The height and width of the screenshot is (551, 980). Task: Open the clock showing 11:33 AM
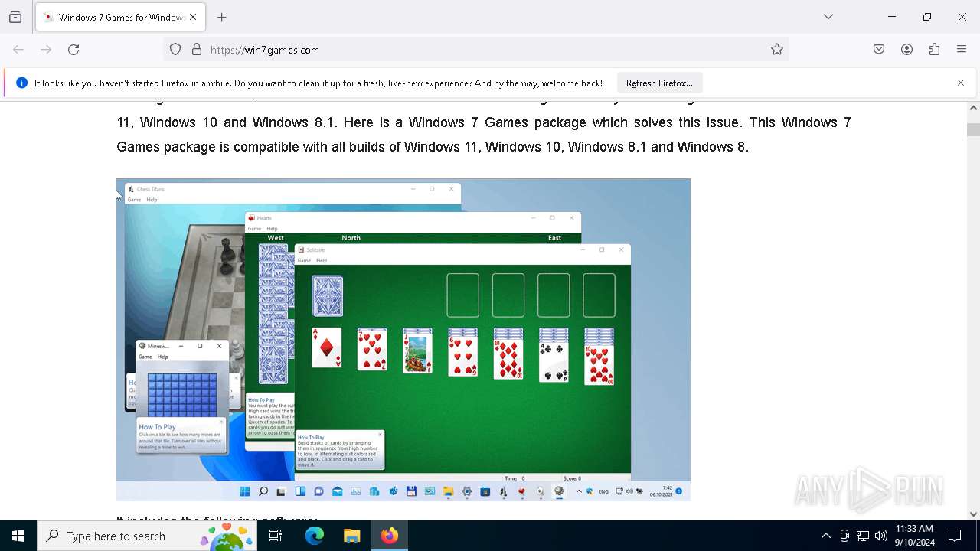tap(914, 536)
